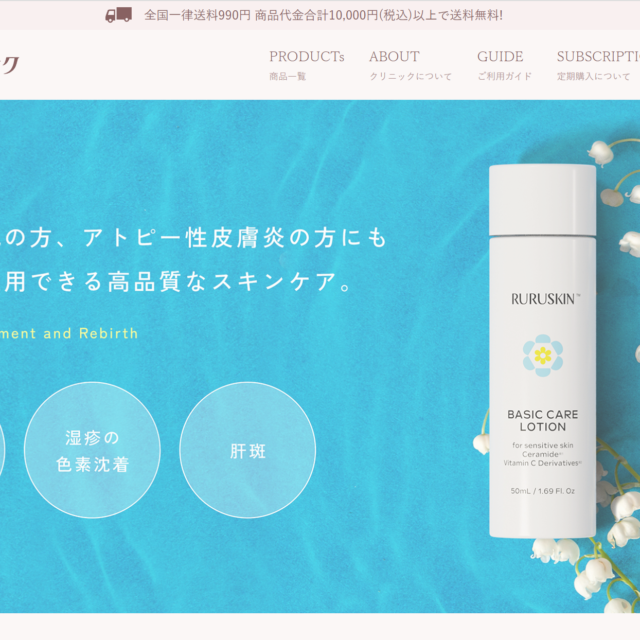Select the 湿疹の色素沈着 circle
The width and height of the screenshot is (640, 640).
tap(92, 450)
